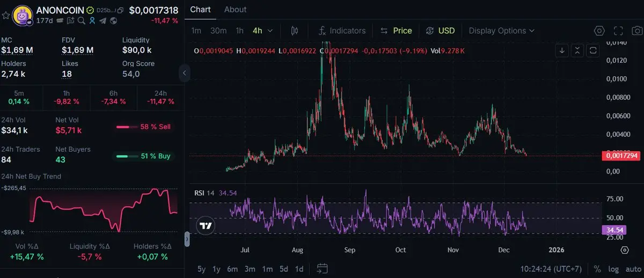The width and height of the screenshot is (644, 278).
Task: Open the website globe icon
Action: [113, 20]
